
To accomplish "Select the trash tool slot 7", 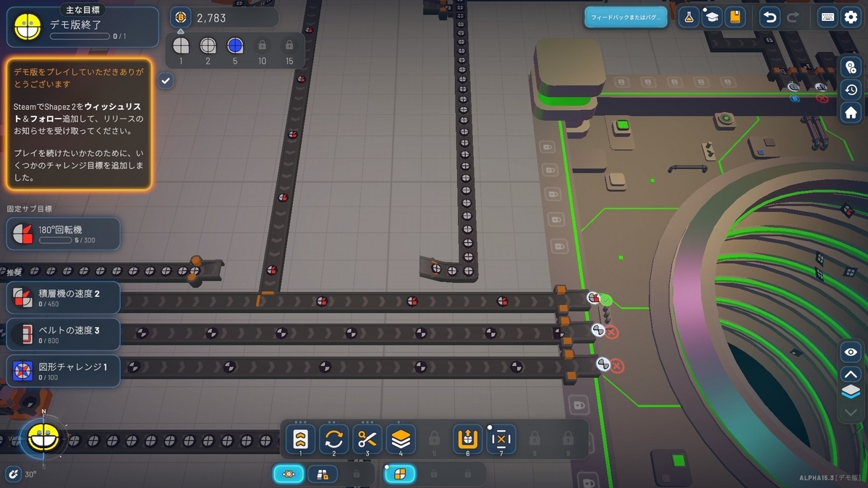I will click(501, 439).
